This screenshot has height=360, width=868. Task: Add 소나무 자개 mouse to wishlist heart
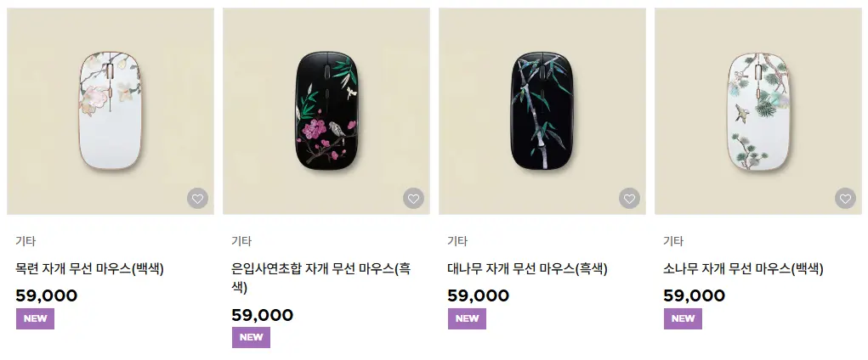[x=845, y=198]
